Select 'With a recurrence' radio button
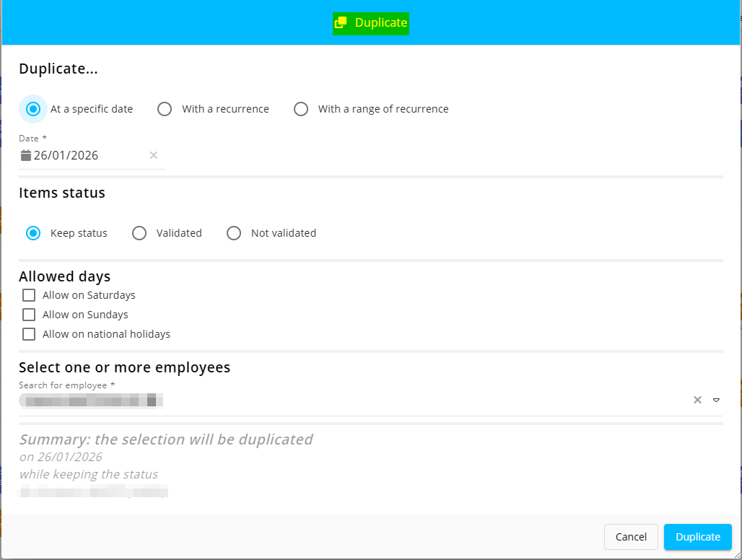The width and height of the screenshot is (742, 560). 165,109
